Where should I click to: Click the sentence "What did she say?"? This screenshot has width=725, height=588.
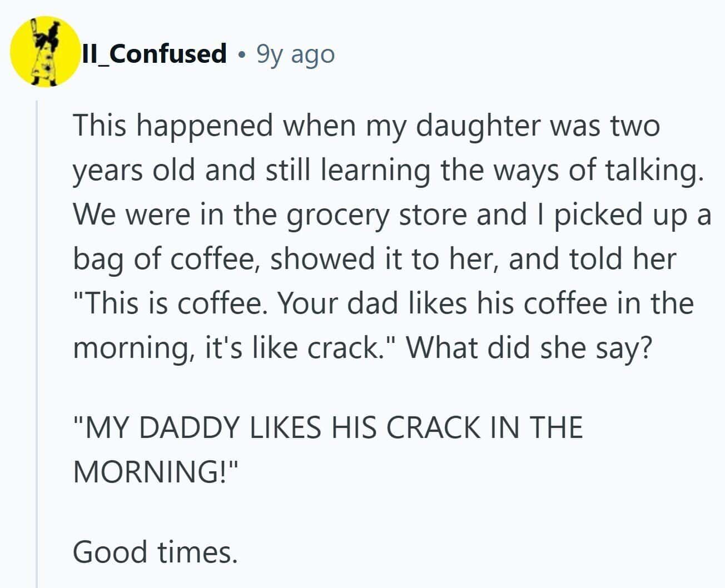pyautogui.click(x=529, y=348)
